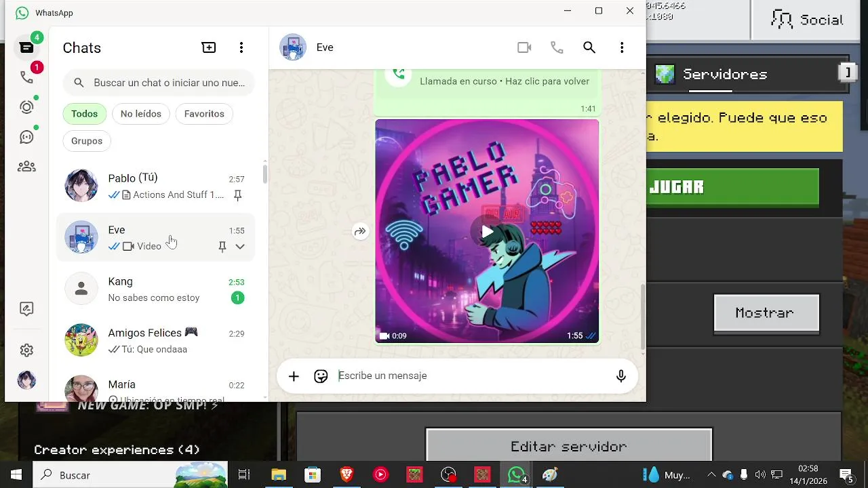
Task: Click Editar servidor in Minecraft
Action: click(569, 447)
